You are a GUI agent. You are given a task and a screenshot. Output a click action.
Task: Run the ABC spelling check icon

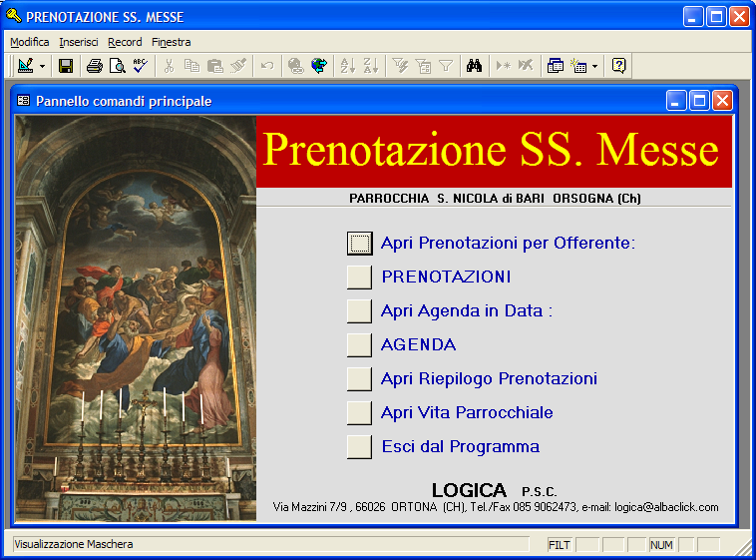[141, 65]
